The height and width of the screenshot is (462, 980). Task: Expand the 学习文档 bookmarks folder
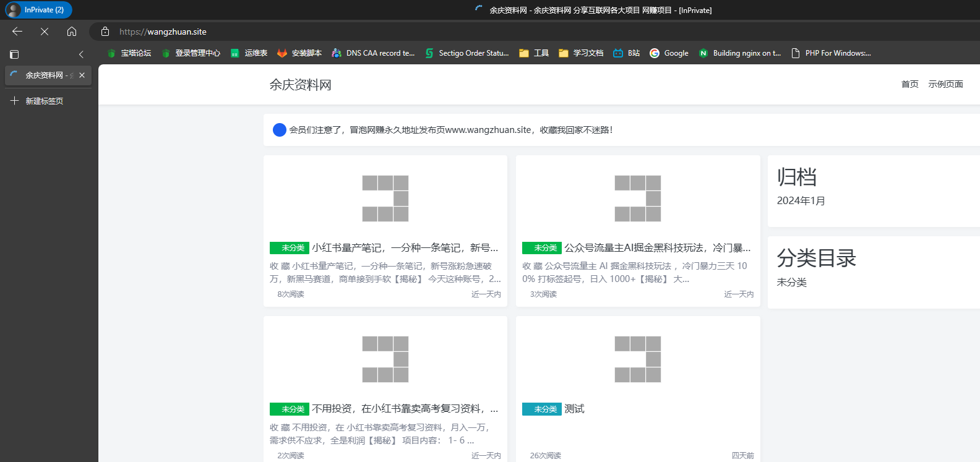pyautogui.click(x=581, y=53)
